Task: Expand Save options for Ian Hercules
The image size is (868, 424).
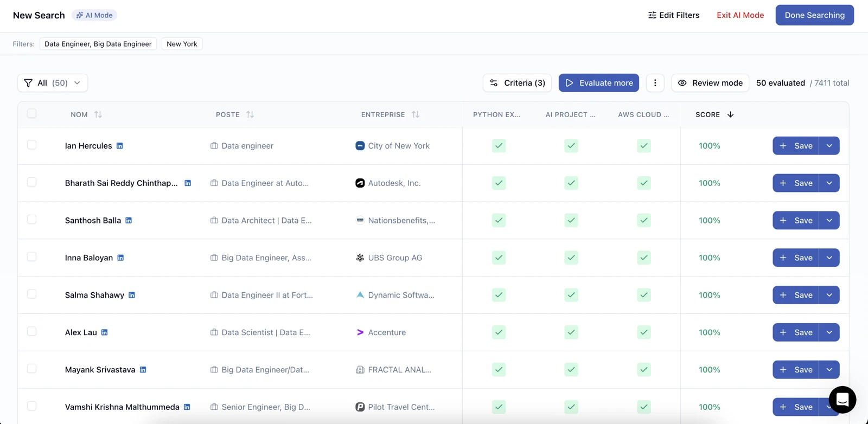Action: 829,146
